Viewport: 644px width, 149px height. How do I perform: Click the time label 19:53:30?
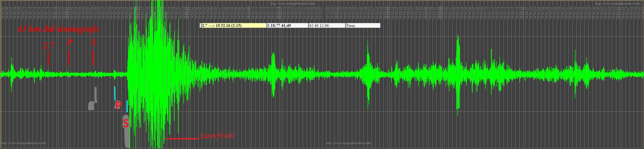[x=332, y=13]
